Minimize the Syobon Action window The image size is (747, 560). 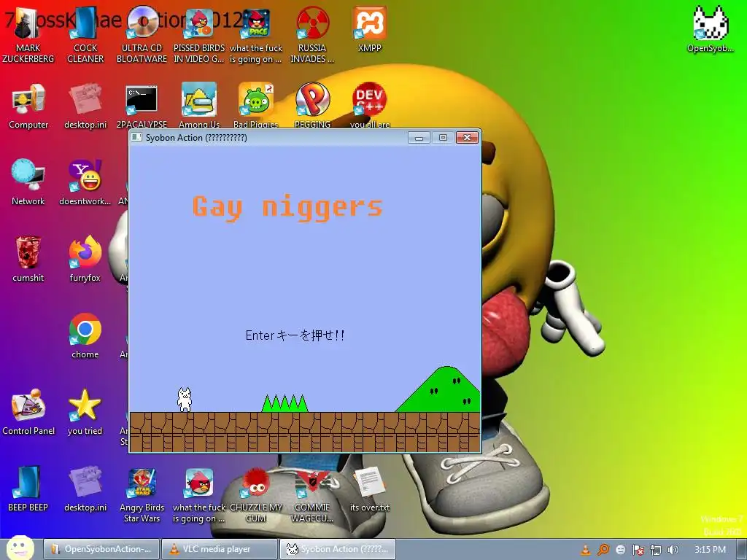click(x=419, y=138)
